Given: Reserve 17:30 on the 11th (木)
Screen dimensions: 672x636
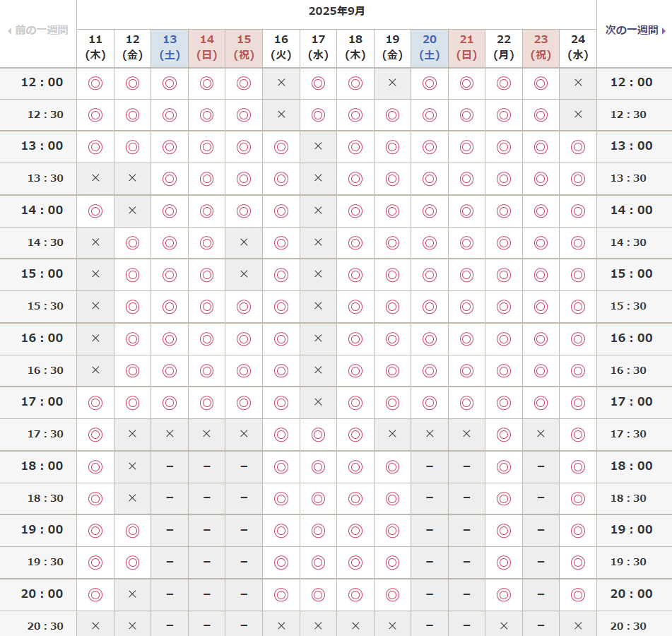Looking at the screenshot, I should 95,434.
